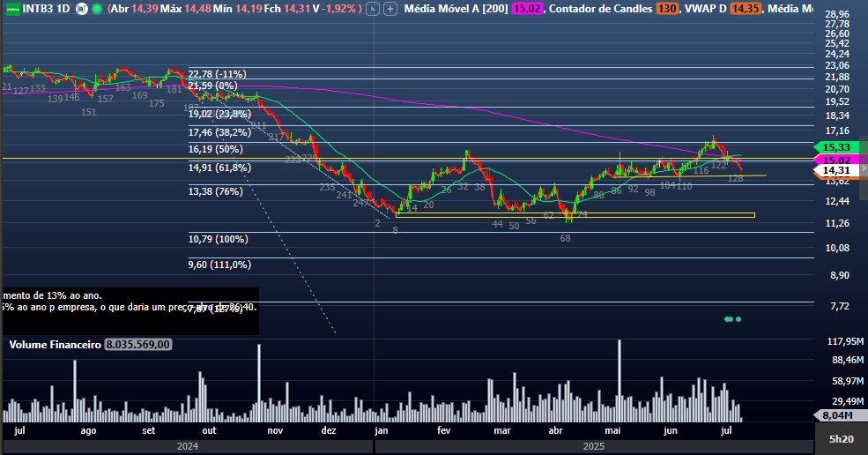Click the 61,8% Fibonacci level label
This screenshot has height=455, width=868.
pyautogui.click(x=219, y=168)
